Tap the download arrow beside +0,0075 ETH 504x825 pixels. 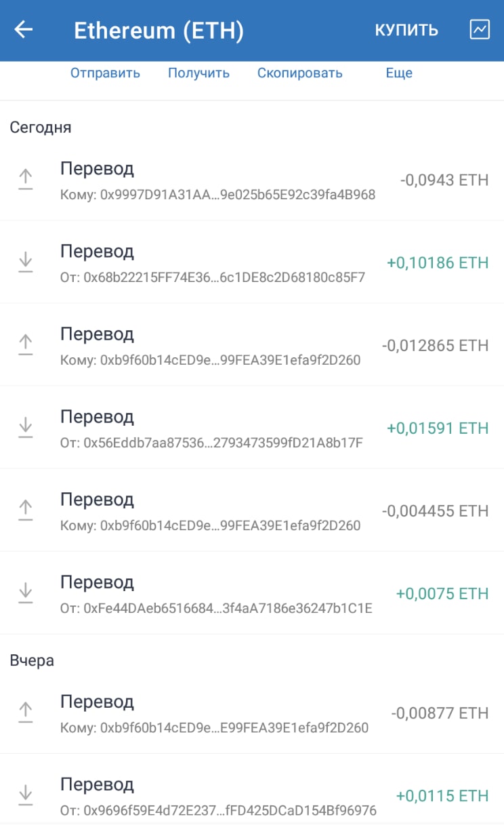25,593
